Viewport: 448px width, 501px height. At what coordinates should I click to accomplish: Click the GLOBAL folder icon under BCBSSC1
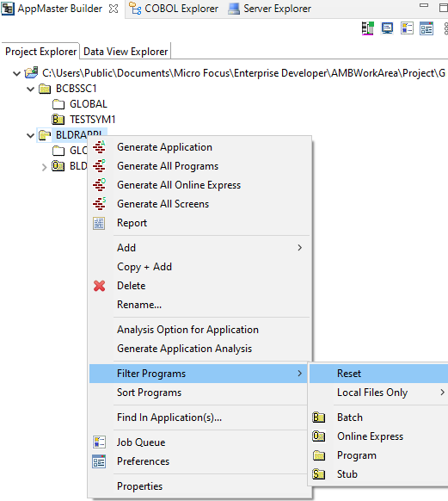(x=58, y=104)
